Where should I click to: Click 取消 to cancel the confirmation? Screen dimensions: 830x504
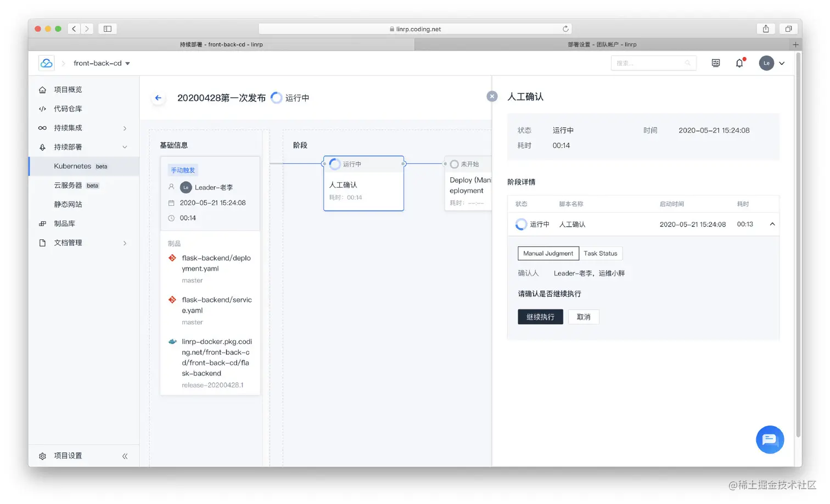pos(584,317)
